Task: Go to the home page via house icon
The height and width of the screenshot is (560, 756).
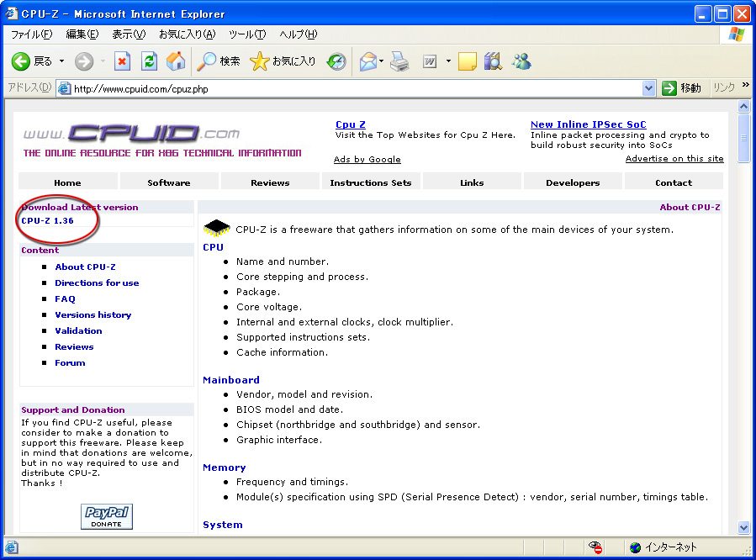Action: tap(176, 61)
